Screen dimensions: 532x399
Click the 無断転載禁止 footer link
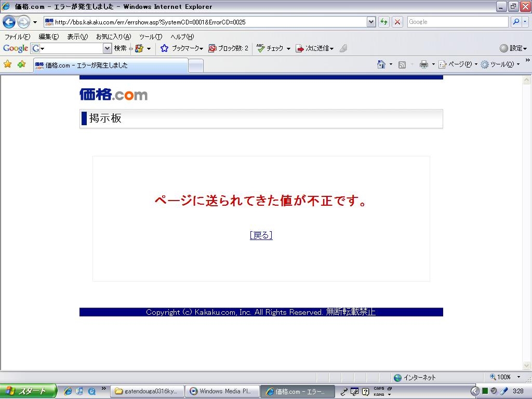351,312
